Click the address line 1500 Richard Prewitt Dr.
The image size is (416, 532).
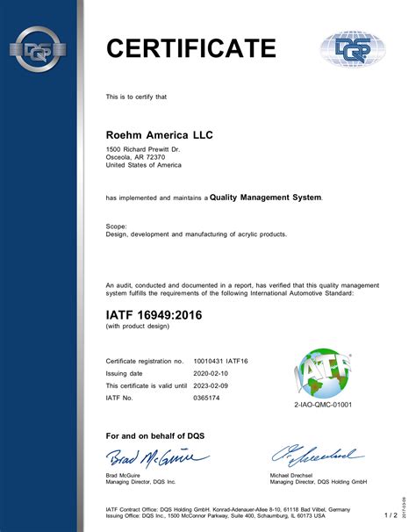point(143,149)
